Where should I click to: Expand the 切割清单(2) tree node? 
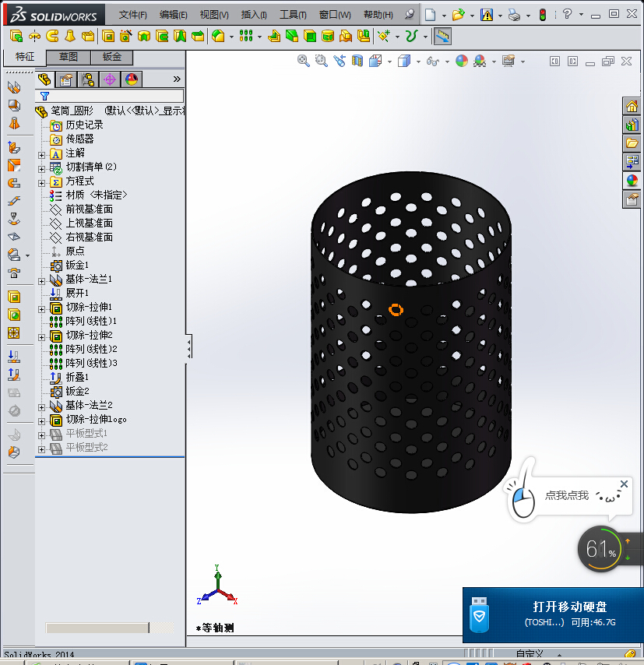point(41,169)
